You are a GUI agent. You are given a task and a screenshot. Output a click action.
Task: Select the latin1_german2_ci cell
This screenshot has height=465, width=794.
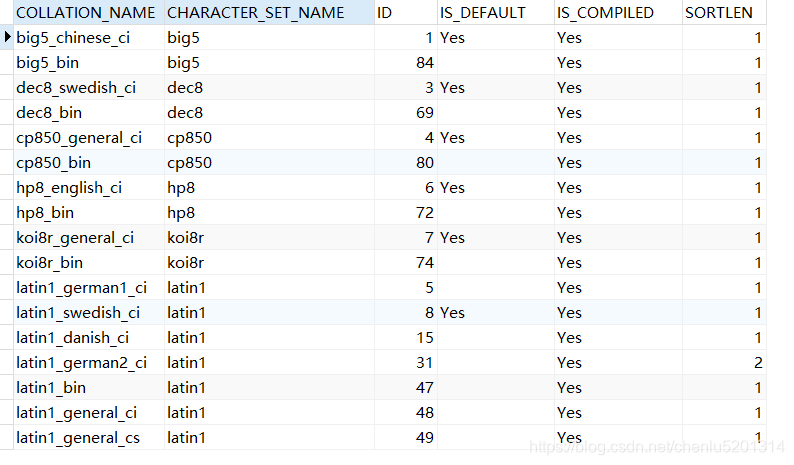[89, 362]
